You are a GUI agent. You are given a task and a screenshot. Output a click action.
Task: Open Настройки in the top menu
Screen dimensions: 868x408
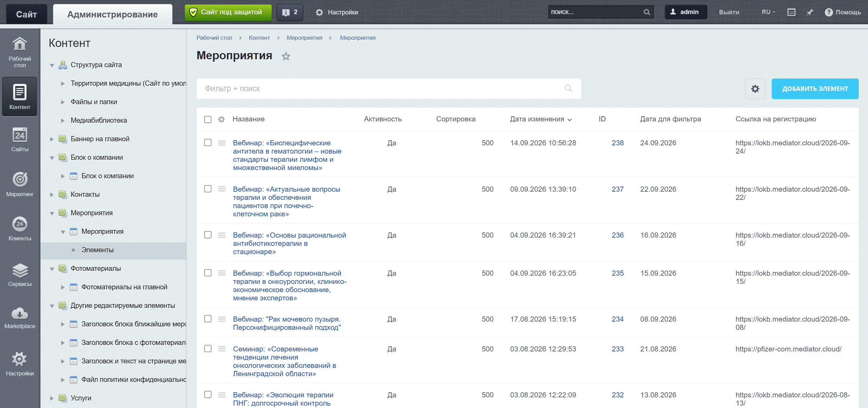337,12
